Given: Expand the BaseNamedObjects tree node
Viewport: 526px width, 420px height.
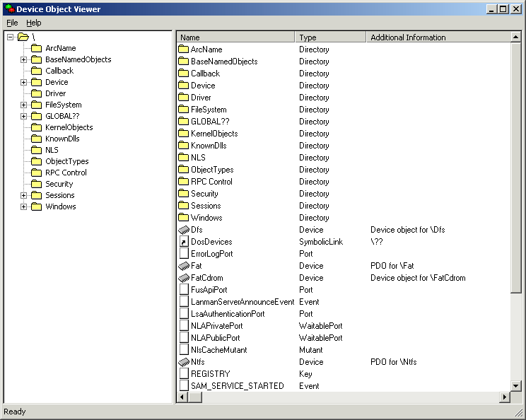Looking at the screenshot, I should coord(23,59).
